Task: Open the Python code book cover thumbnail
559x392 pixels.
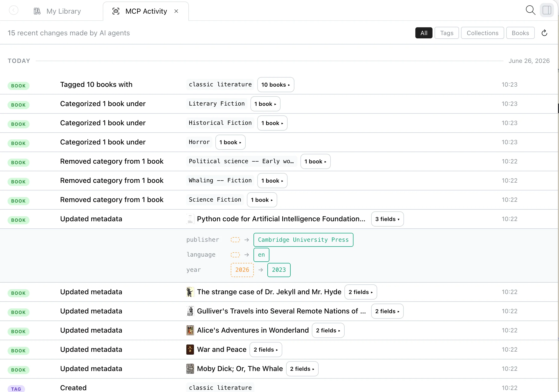Action: click(190, 219)
